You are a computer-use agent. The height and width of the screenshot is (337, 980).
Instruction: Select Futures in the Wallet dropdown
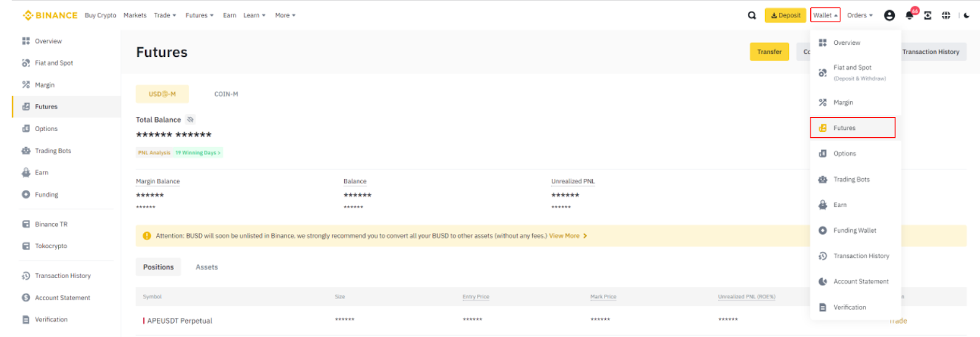pyautogui.click(x=853, y=127)
